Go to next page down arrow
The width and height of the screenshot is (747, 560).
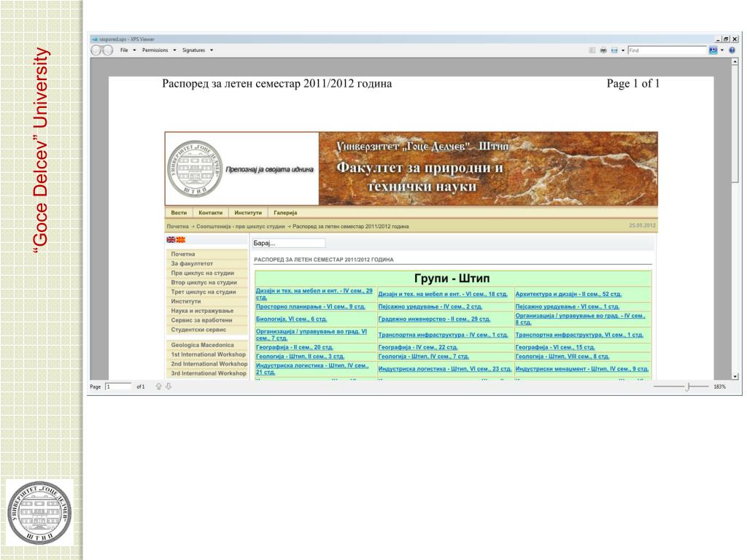coord(169,386)
